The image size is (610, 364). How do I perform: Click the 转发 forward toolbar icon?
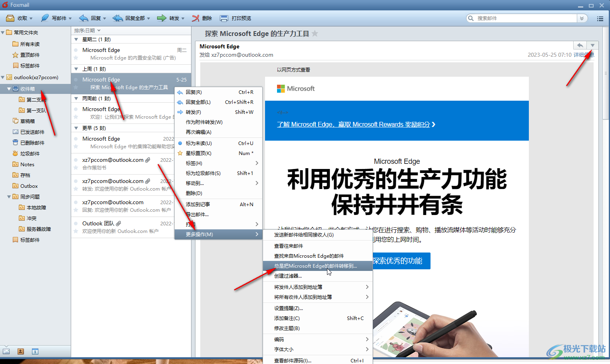[x=161, y=18]
